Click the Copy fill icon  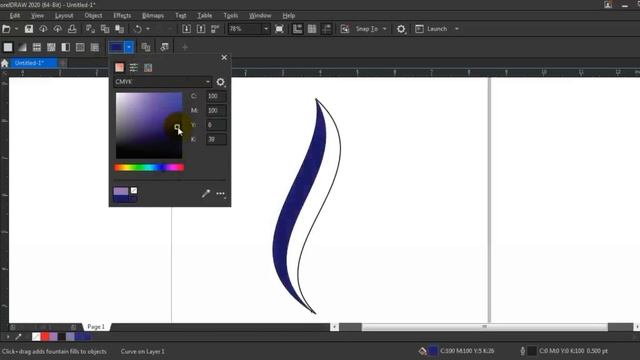coord(146,47)
